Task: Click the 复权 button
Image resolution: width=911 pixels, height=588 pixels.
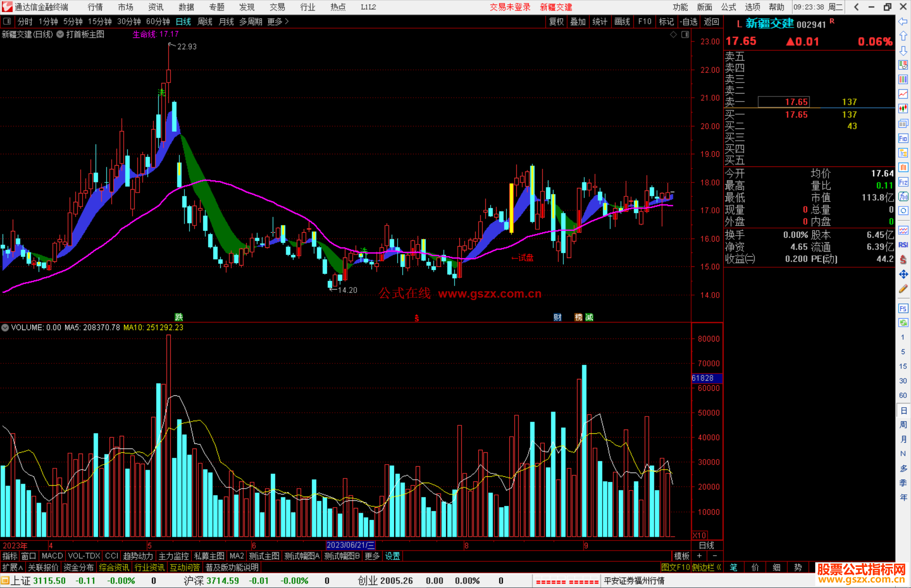Action: pos(556,21)
